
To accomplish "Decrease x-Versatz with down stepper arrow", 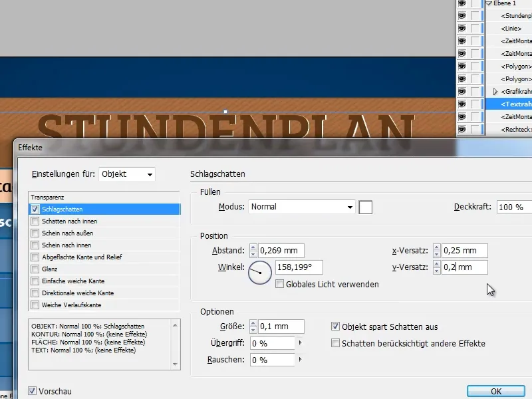I will tap(437, 254).
